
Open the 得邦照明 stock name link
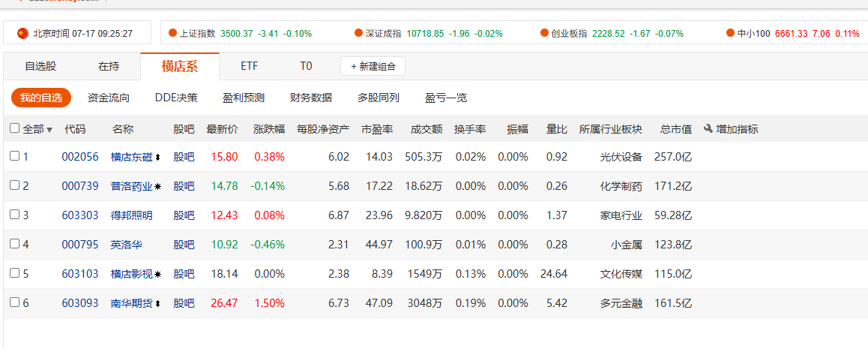point(132,215)
